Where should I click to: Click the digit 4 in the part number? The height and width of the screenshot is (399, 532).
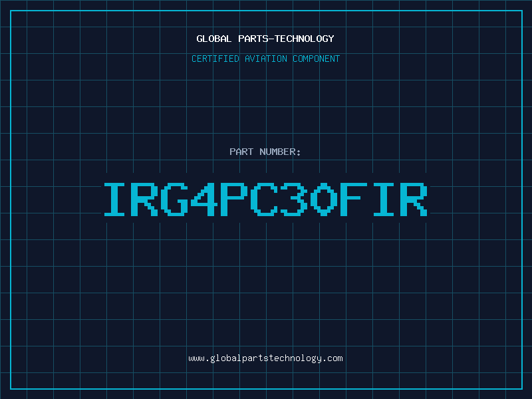point(204,199)
